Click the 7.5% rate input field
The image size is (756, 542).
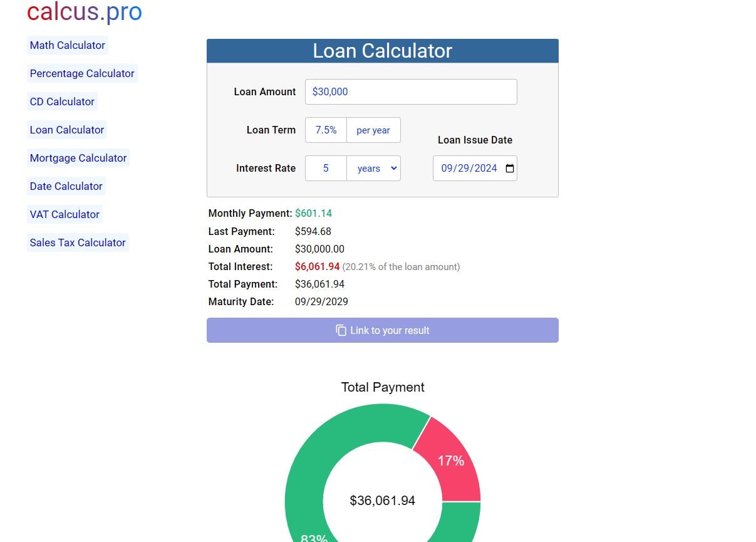coord(326,130)
